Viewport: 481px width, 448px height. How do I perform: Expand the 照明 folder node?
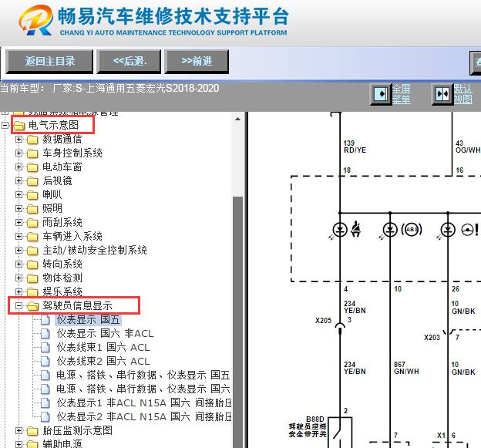pyautogui.click(x=18, y=209)
